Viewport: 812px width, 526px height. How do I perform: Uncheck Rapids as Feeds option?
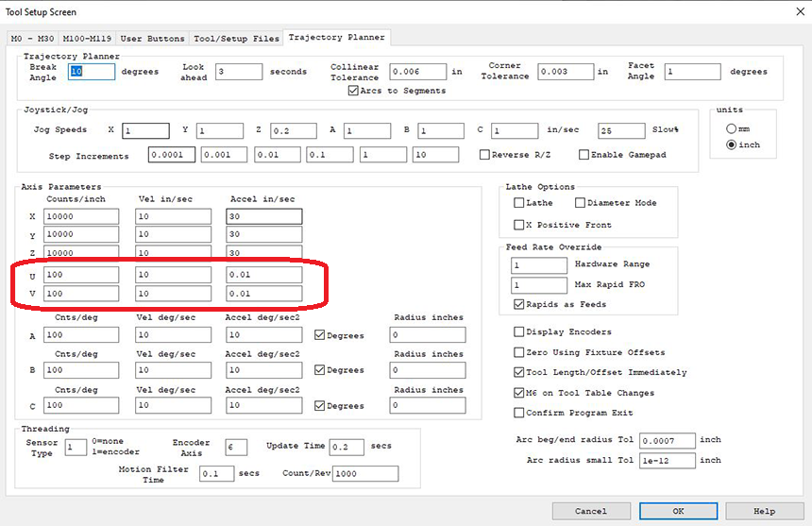519,305
